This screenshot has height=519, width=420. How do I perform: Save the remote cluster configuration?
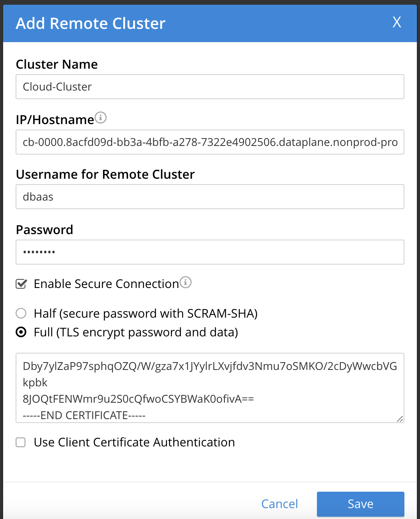pyautogui.click(x=360, y=504)
